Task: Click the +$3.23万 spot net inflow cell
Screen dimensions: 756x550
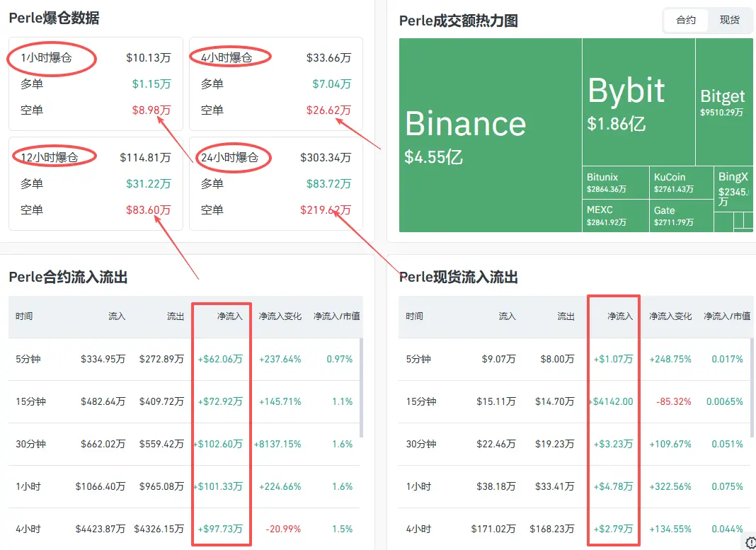Action: point(613,444)
